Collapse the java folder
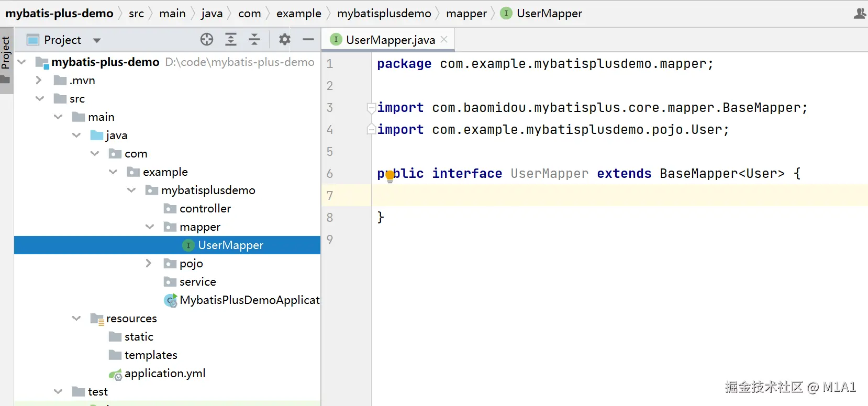This screenshot has width=868, height=406. pos(76,136)
